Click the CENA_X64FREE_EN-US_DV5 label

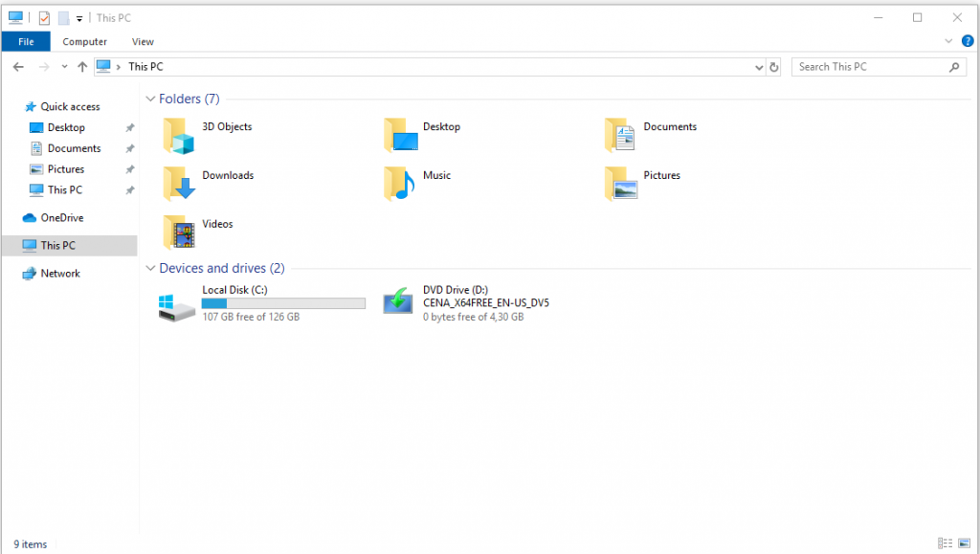pyautogui.click(x=485, y=303)
